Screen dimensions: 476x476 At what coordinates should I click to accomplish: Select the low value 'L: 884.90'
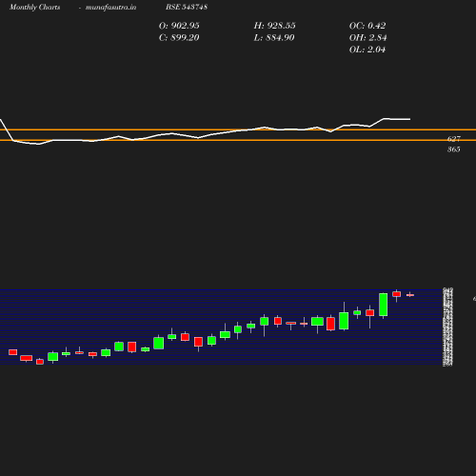pyautogui.click(x=274, y=38)
